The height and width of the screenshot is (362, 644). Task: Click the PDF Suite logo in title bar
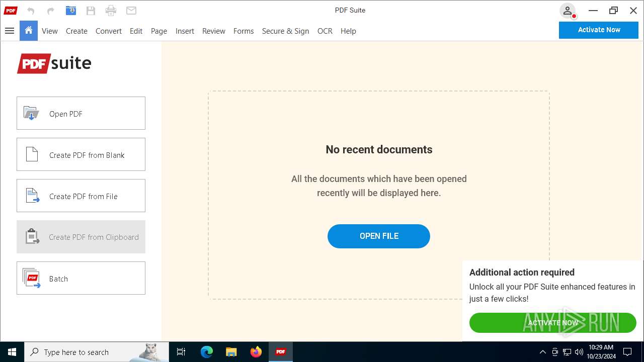(x=11, y=11)
